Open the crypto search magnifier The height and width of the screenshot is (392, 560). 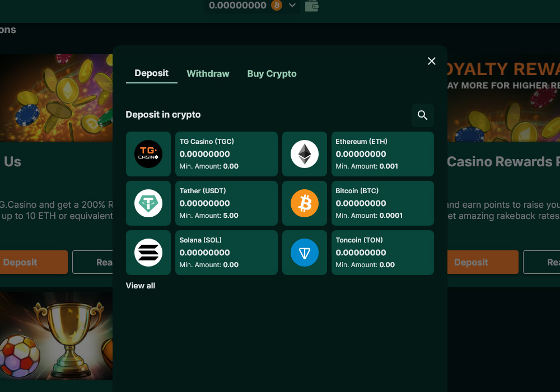tap(422, 115)
